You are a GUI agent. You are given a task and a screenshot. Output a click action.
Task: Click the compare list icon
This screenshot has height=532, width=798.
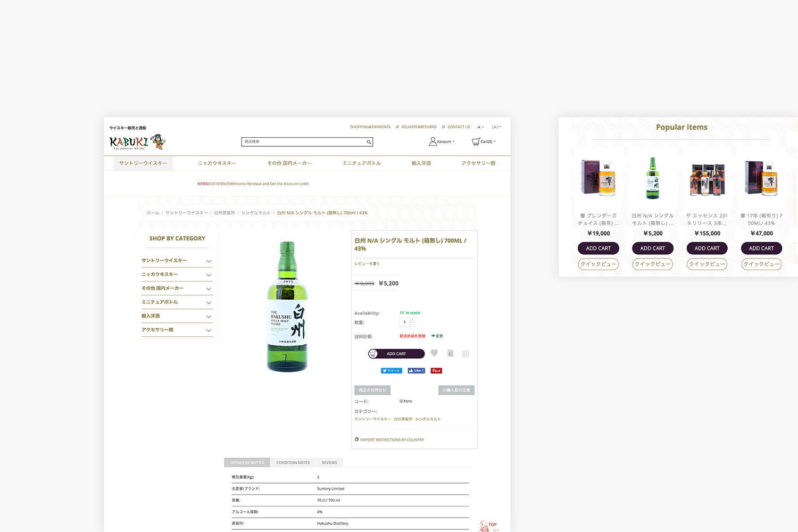(x=451, y=353)
